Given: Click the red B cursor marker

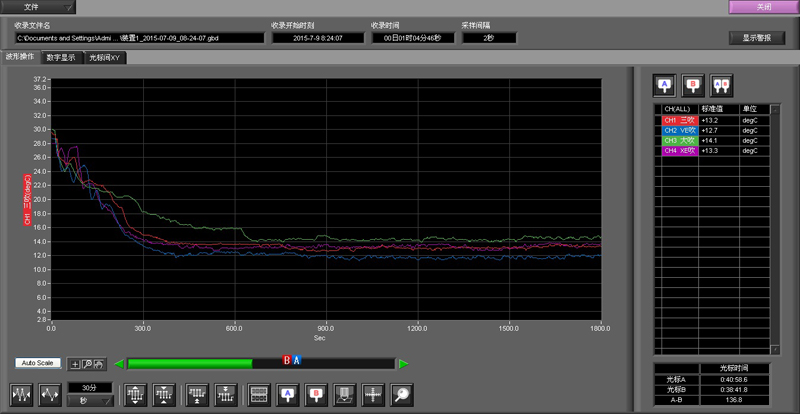Looking at the screenshot, I should click(x=287, y=360).
